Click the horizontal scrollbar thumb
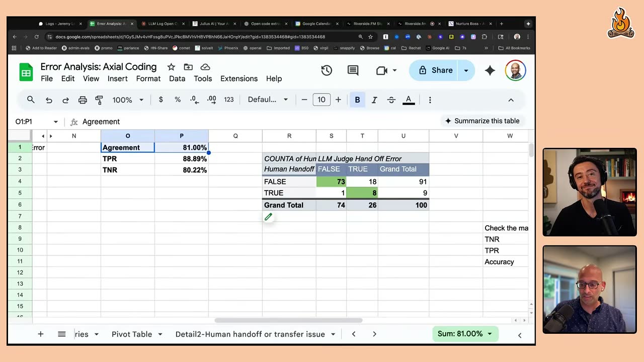644x362 pixels. click(x=288, y=320)
